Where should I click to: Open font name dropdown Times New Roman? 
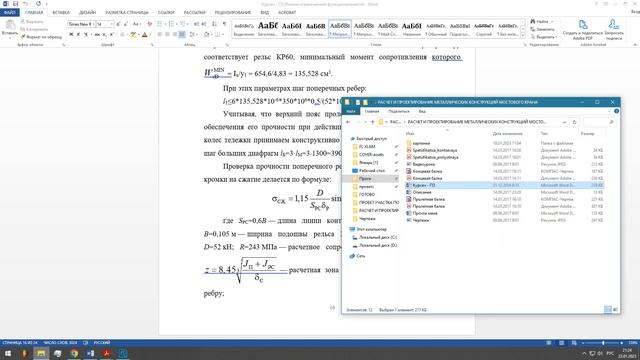pos(93,24)
